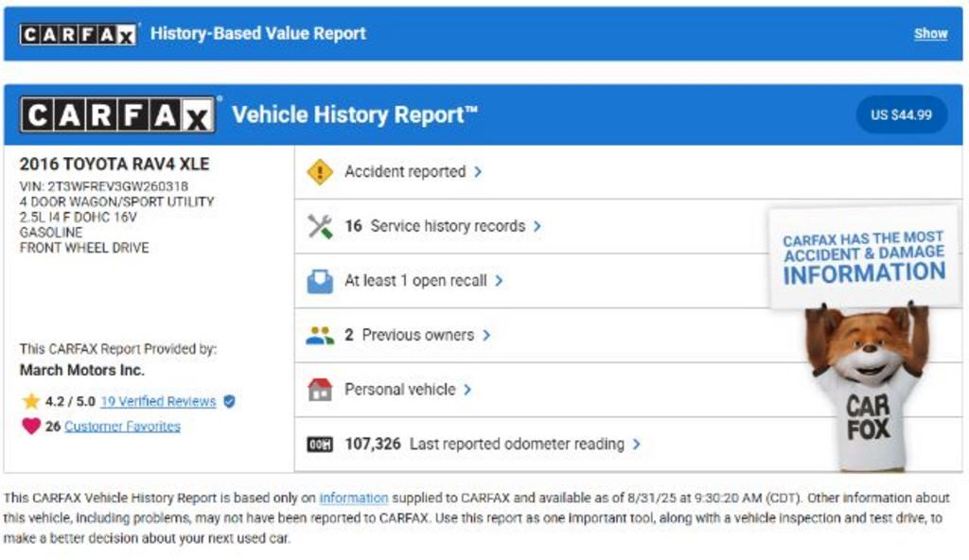The image size is (969, 560).
Task: Click the blue open recall icon
Action: coord(320,281)
